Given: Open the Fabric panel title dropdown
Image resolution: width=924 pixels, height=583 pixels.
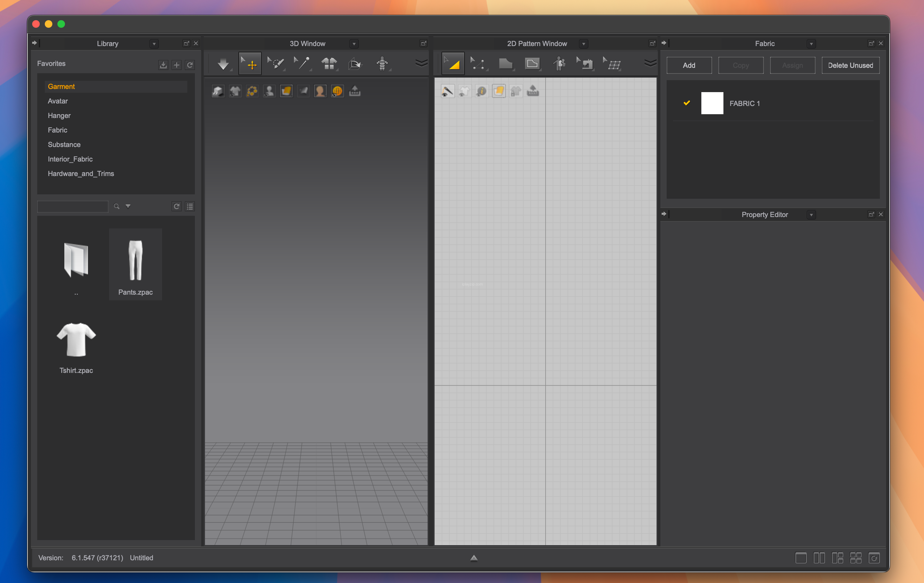Looking at the screenshot, I should [x=811, y=44].
